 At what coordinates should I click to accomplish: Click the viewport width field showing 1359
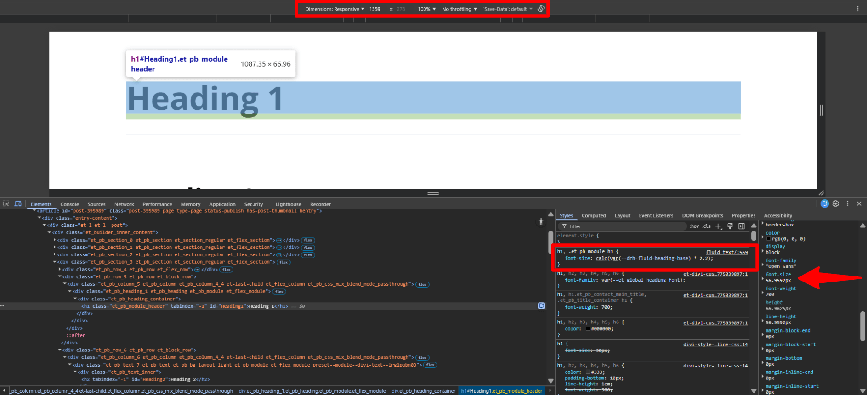point(375,9)
